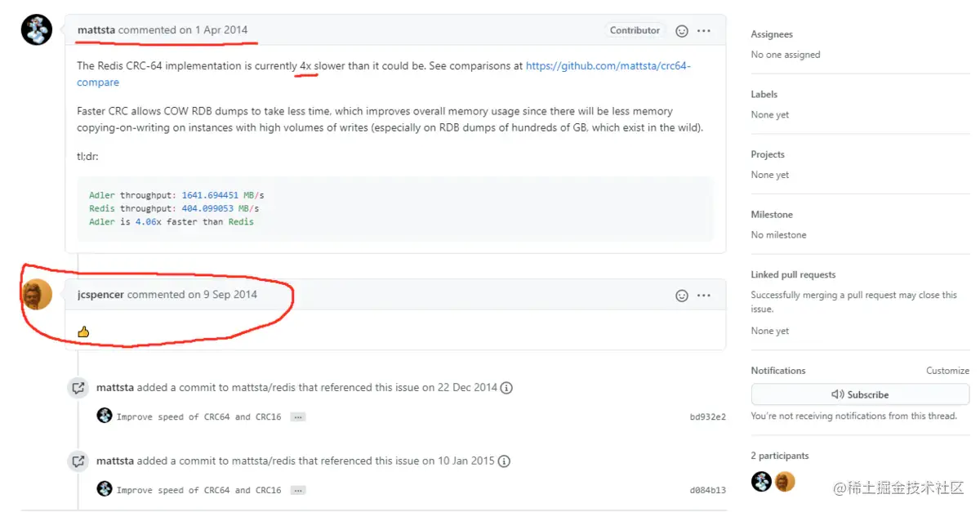The height and width of the screenshot is (512, 980).
Task: Open the jcspencer author name link
Action: (x=100, y=295)
